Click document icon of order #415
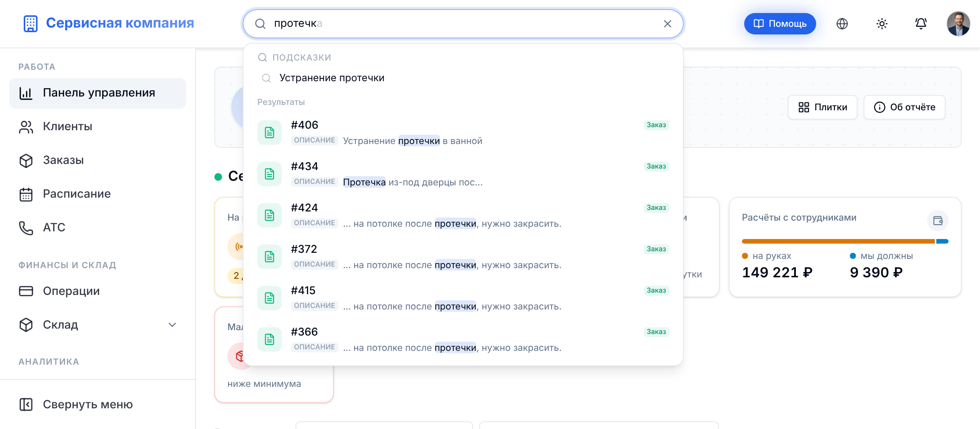The height and width of the screenshot is (429, 980). 269,298
